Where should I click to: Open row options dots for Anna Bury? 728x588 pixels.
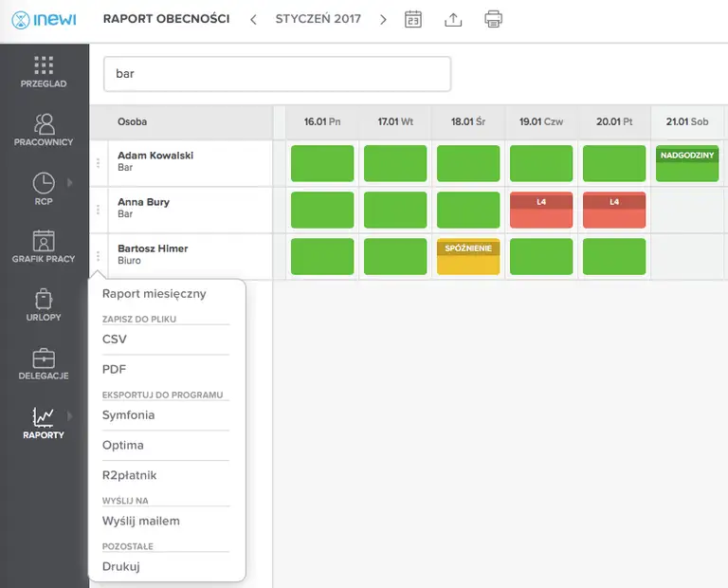pyautogui.click(x=98, y=210)
